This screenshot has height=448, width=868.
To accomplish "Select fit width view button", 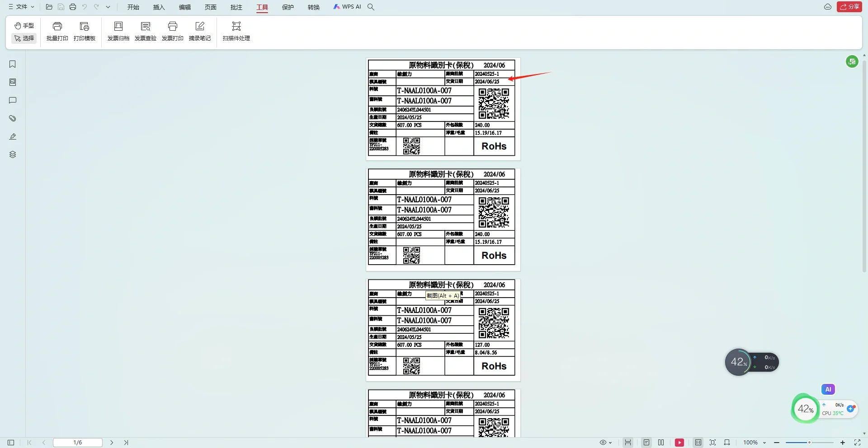I will tap(727, 443).
